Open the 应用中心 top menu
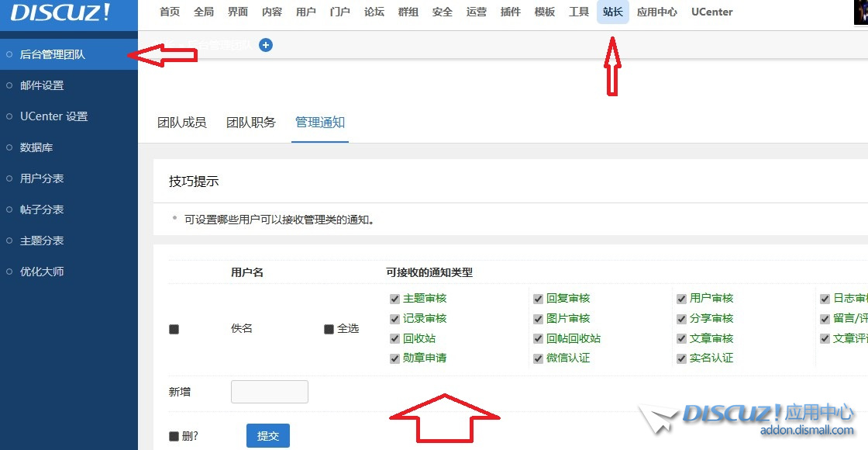 (657, 12)
